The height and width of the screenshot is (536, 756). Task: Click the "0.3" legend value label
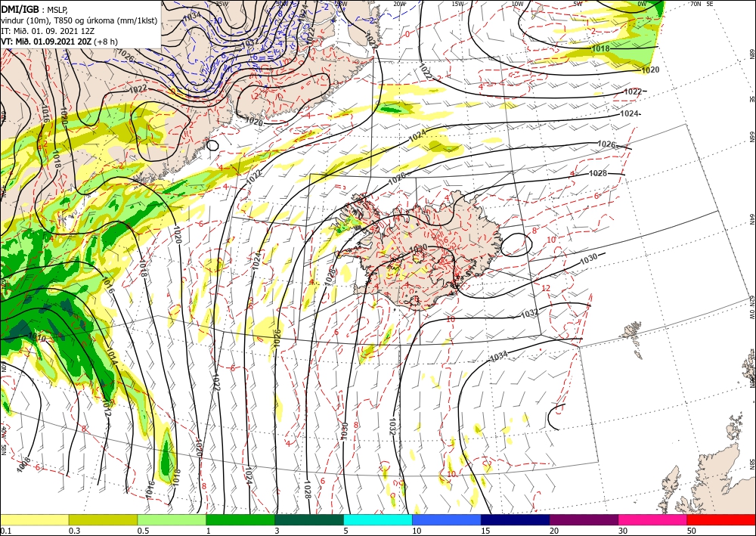(x=75, y=531)
